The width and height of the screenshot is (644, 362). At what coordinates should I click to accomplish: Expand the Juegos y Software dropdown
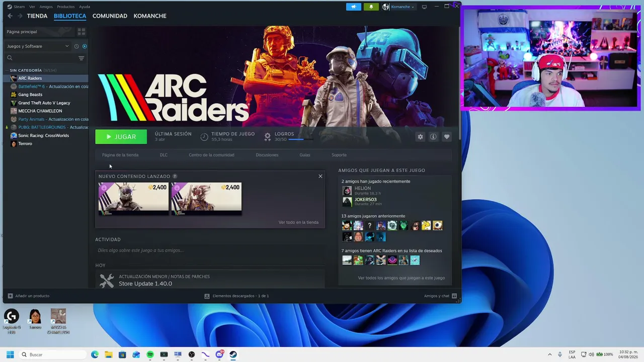click(x=38, y=46)
